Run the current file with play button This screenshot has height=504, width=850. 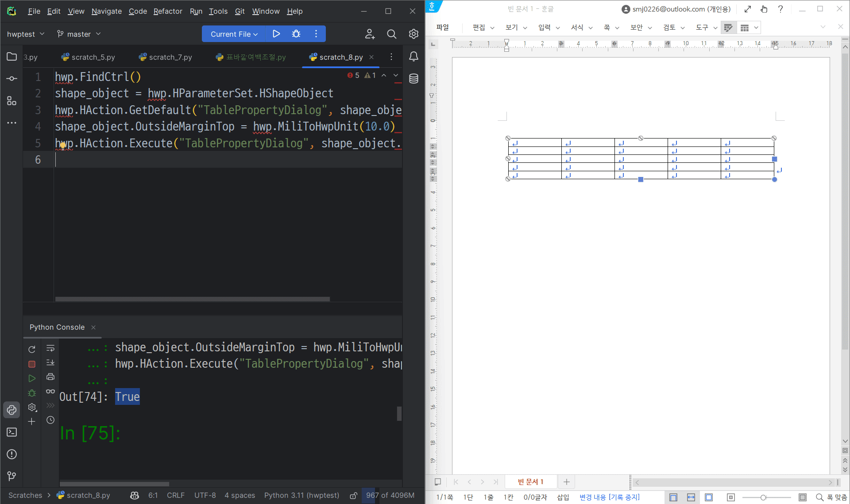pyautogui.click(x=276, y=34)
